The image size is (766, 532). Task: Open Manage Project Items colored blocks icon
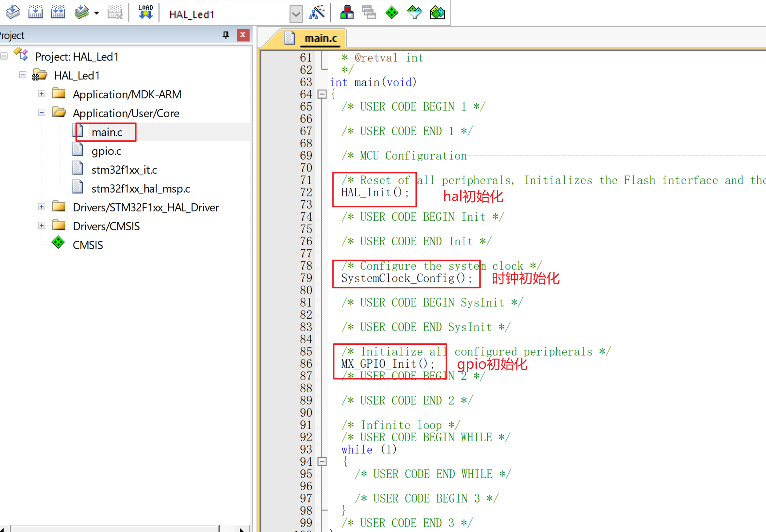(347, 12)
